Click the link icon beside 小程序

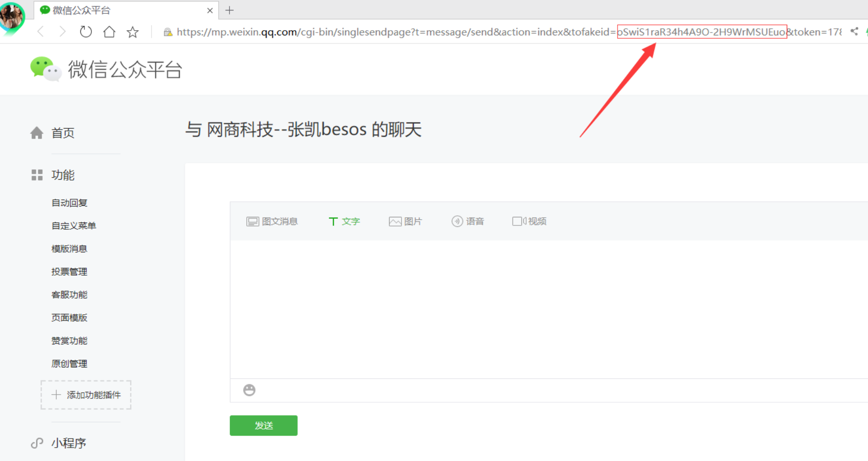pos(37,443)
